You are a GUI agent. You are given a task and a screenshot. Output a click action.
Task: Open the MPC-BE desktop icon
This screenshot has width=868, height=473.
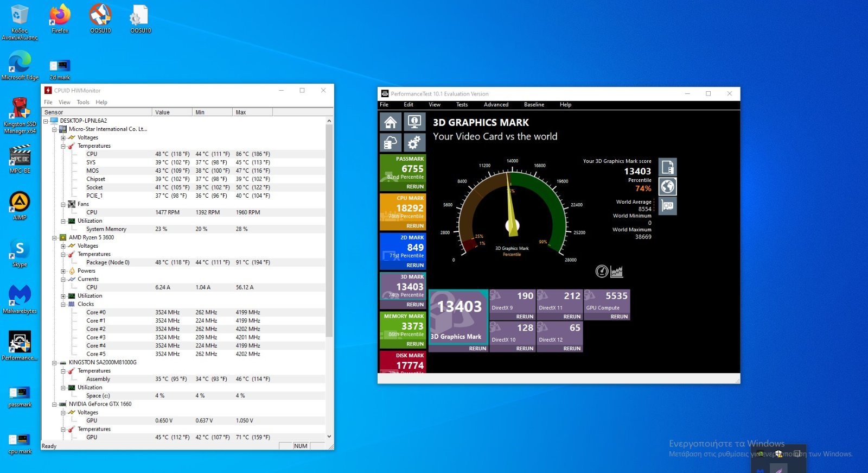(x=20, y=159)
